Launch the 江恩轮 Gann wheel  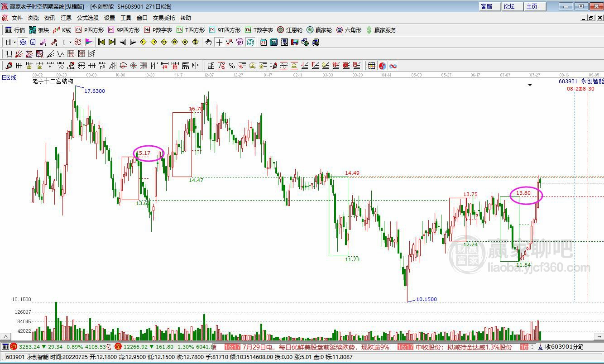(x=290, y=30)
